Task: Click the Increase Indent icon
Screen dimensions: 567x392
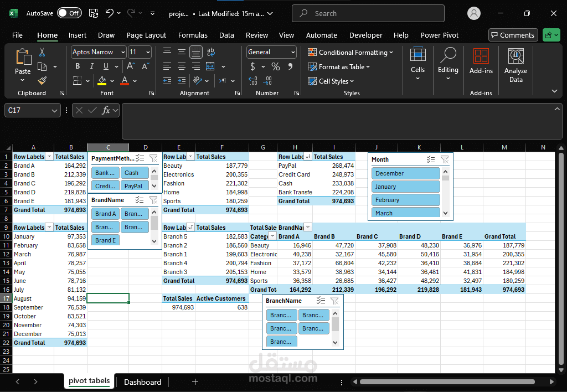Action: click(181, 81)
